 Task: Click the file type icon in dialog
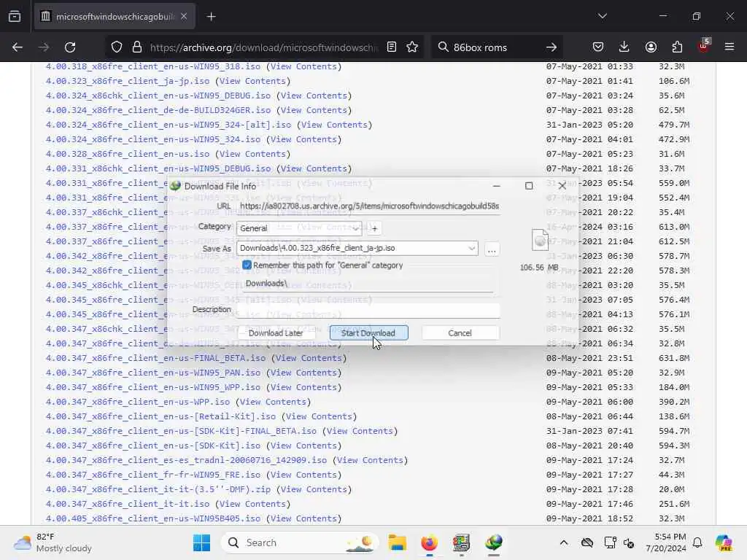click(x=540, y=240)
